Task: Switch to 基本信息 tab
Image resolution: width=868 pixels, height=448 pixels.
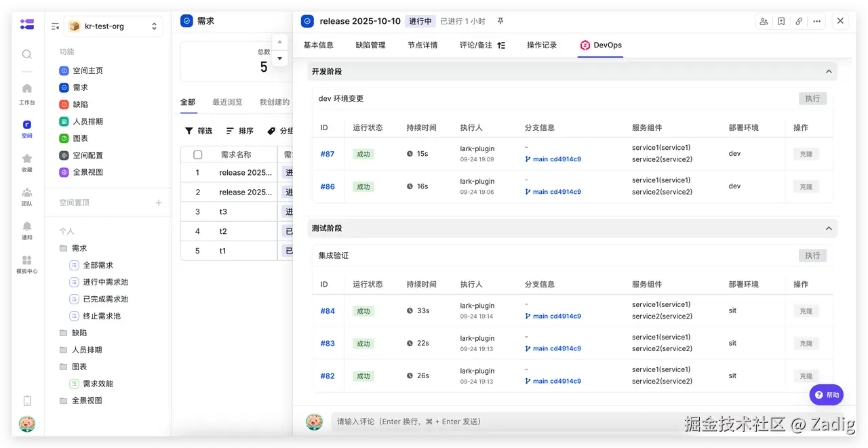Action: [x=319, y=45]
